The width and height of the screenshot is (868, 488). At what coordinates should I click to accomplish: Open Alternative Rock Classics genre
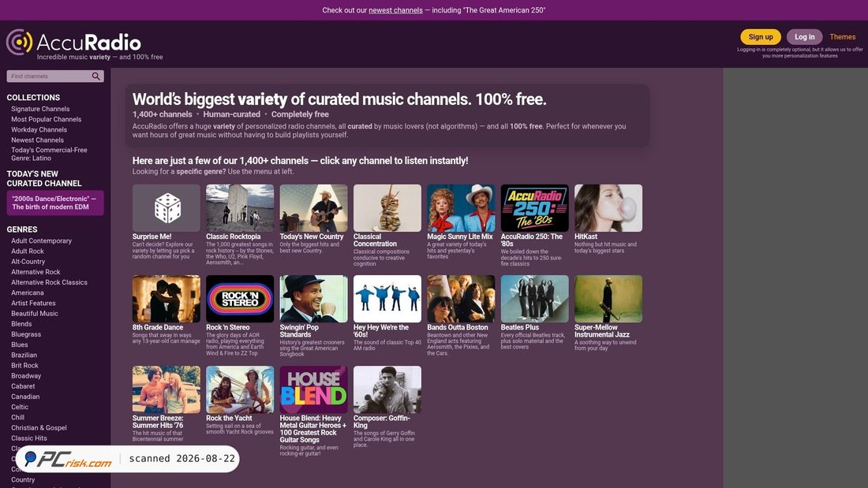[x=49, y=282]
